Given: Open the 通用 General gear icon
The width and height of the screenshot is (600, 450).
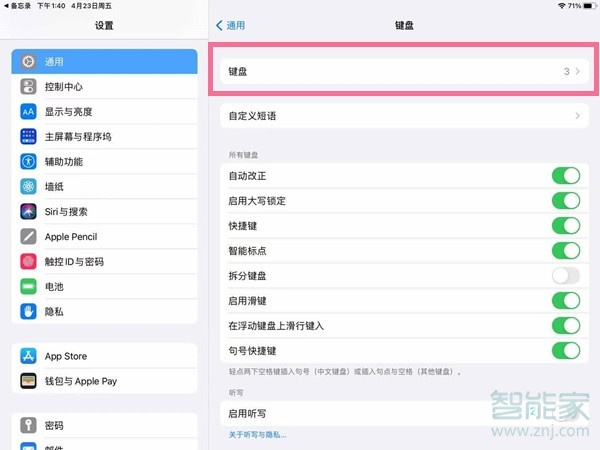Looking at the screenshot, I should pos(28,61).
